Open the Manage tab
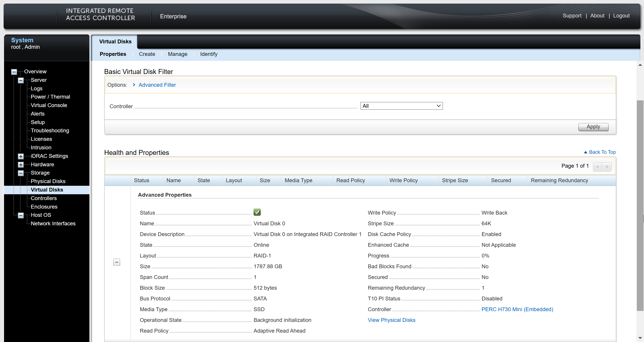The height and width of the screenshot is (342, 644). tap(177, 54)
